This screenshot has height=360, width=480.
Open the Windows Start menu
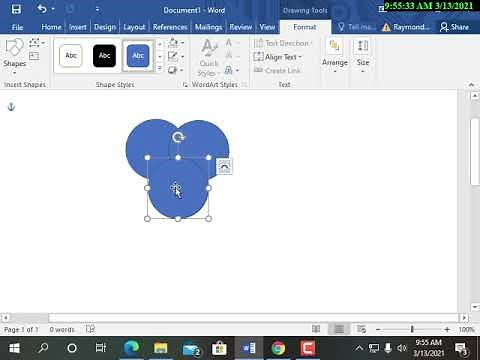14,348
